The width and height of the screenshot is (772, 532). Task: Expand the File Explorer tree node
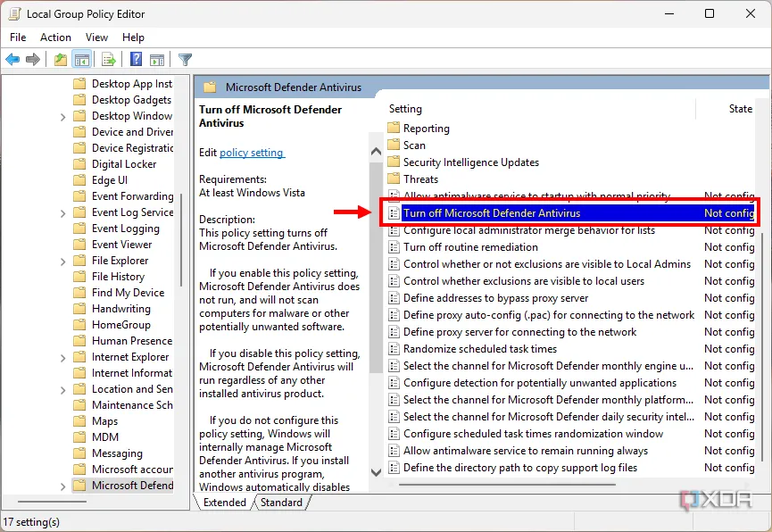62,262
